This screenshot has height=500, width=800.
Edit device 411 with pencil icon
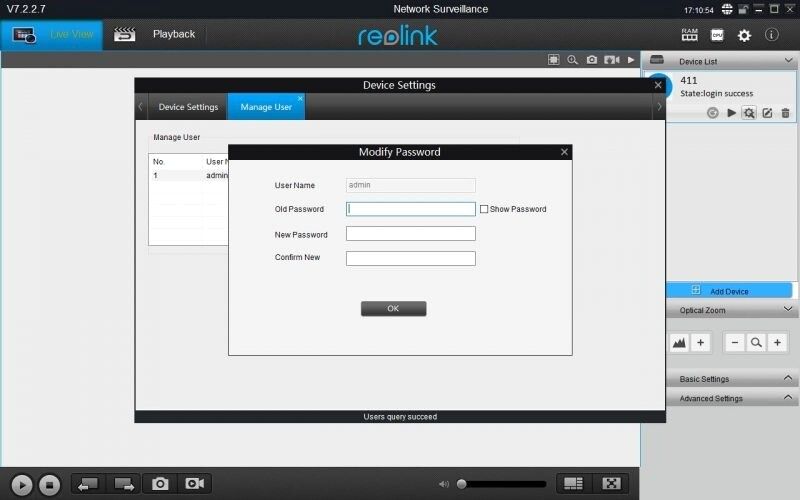pos(767,113)
